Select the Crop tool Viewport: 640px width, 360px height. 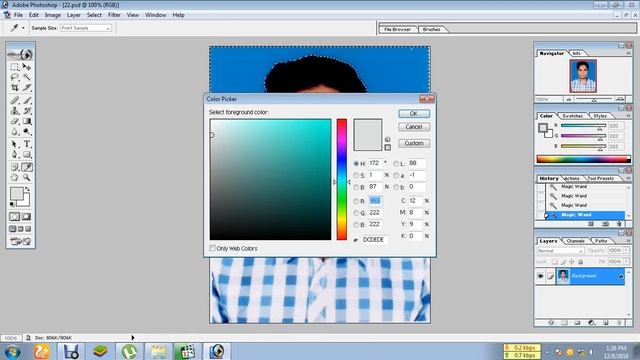pos(15,87)
